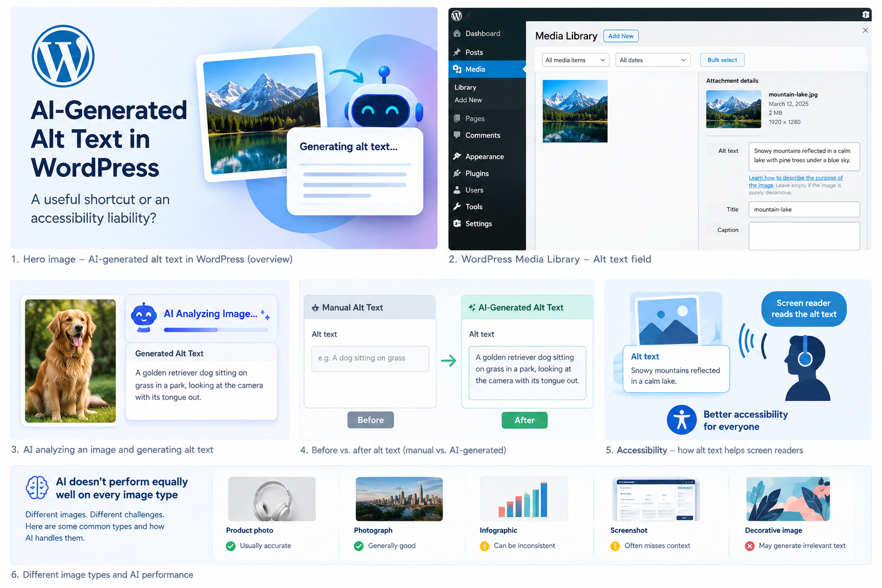Click warning icon beside Often misses context
The width and height of the screenshot is (882, 588).
pos(615,546)
